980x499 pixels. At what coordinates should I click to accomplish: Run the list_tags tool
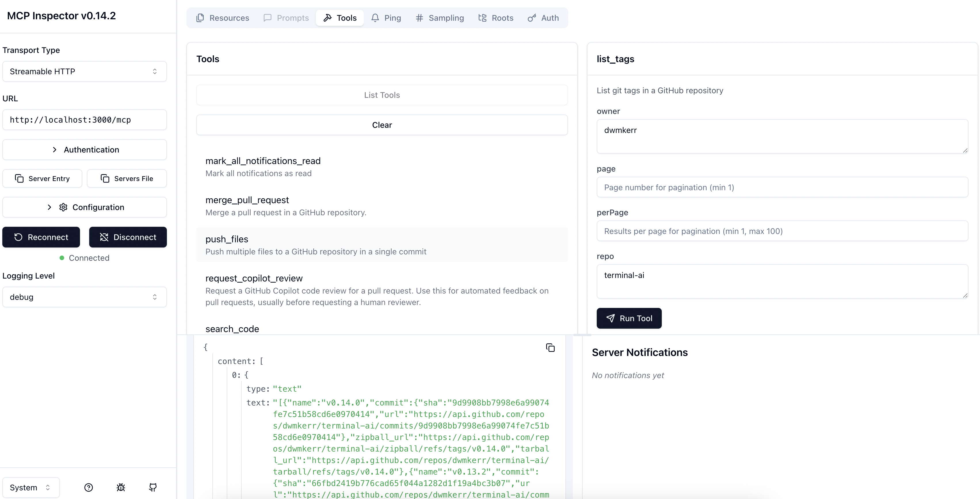click(629, 318)
